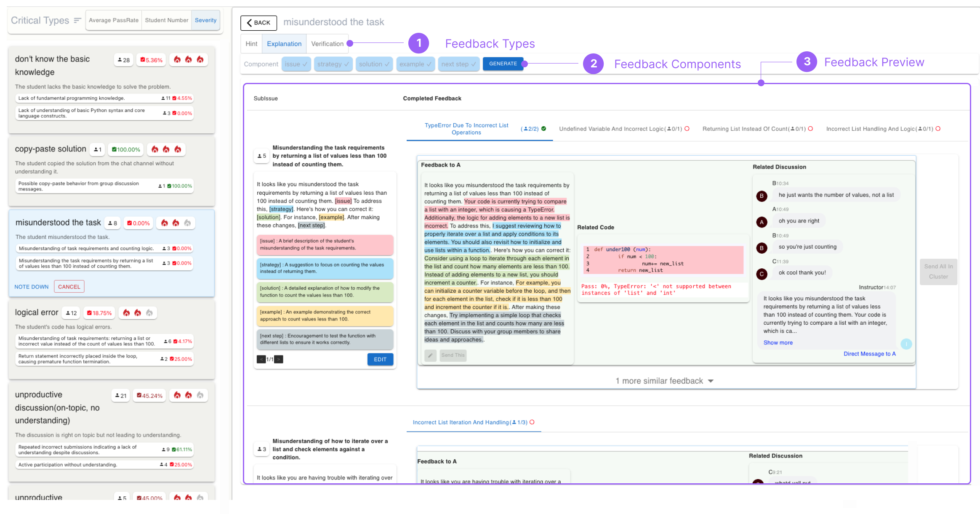This screenshot has height=514, width=980.
Task: Click the third flame icon for logical error
Action: (x=149, y=313)
